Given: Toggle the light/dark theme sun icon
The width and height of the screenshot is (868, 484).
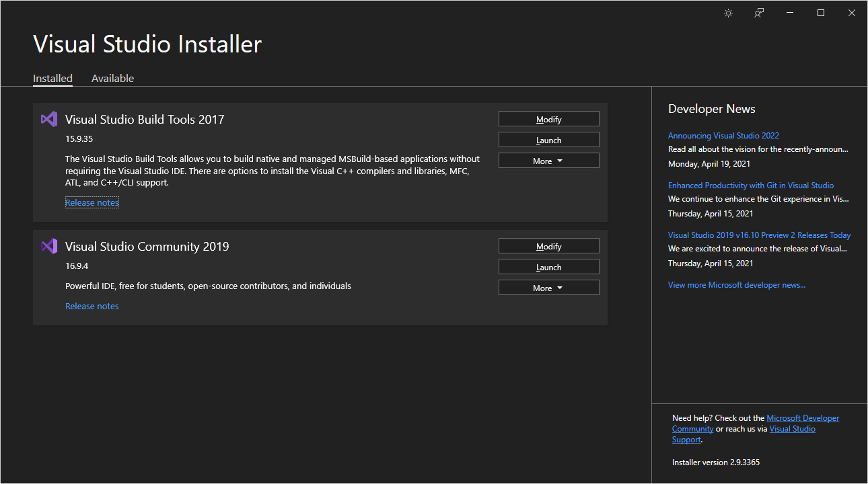Looking at the screenshot, I should tap(728, 13).
